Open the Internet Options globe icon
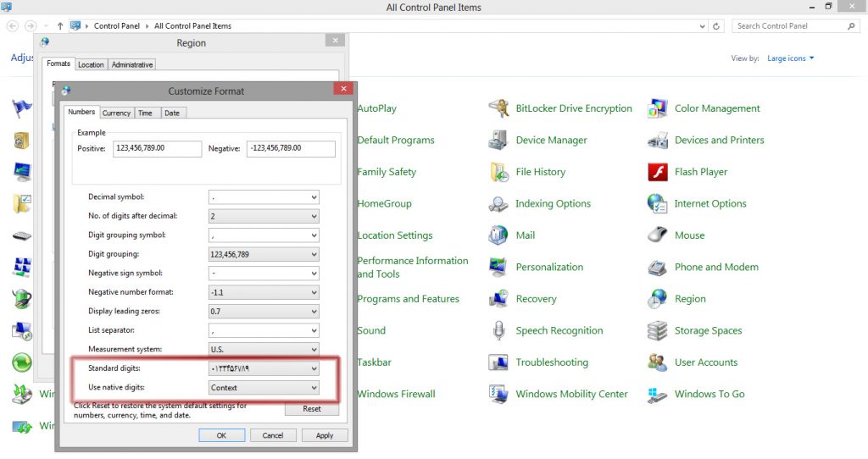 [x=657, y=204]
